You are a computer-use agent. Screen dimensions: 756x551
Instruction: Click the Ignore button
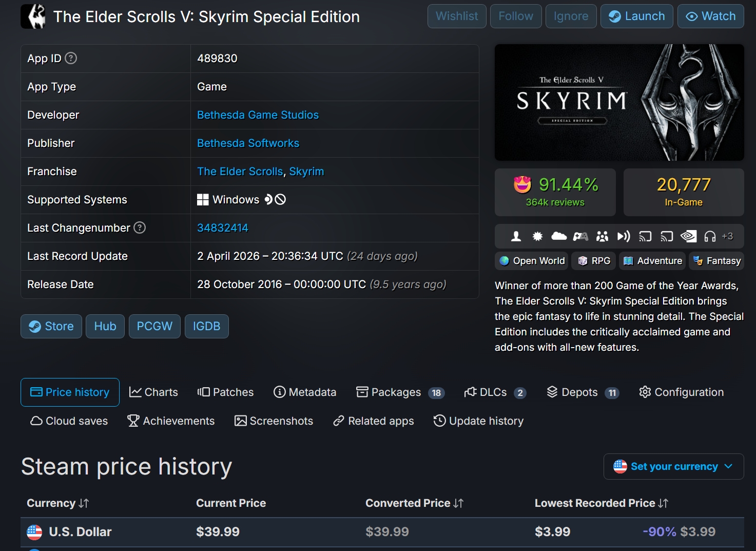coord(571,16)
